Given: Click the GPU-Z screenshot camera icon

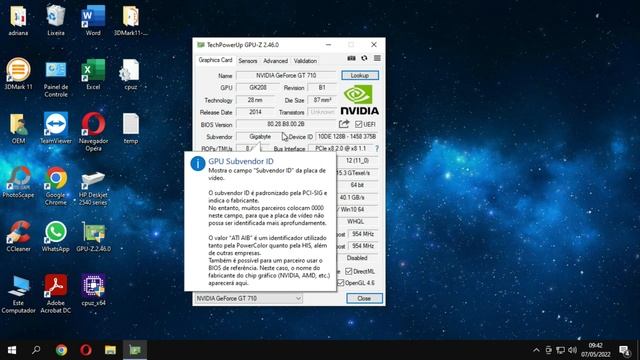Looking at the screenshot, I should point(351,58).
